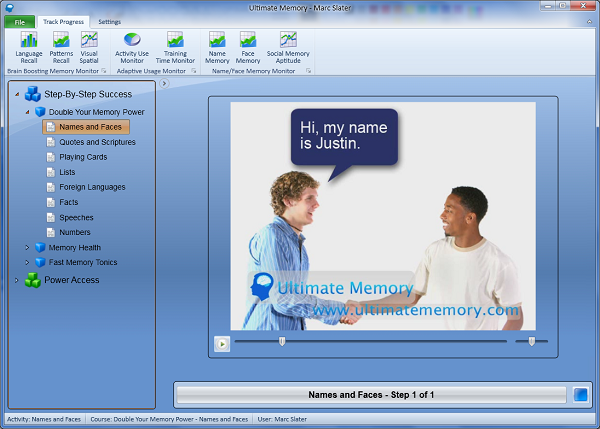
Task: Open the Training Time Monitor
Action: [175, 47]
